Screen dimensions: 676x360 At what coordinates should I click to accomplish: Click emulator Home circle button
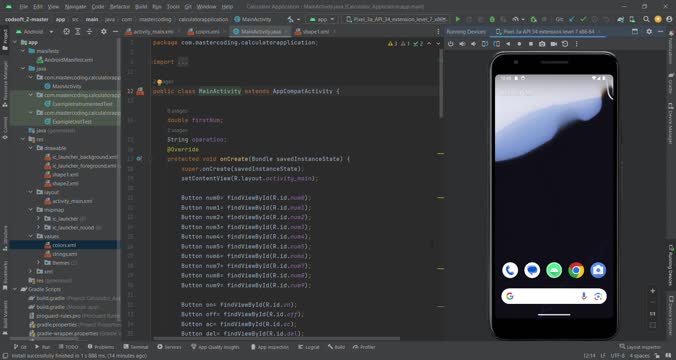click(519, 44)
